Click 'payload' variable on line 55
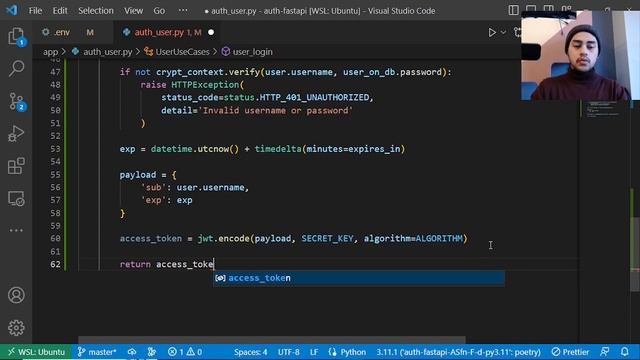640x360 pixels. 138,175
